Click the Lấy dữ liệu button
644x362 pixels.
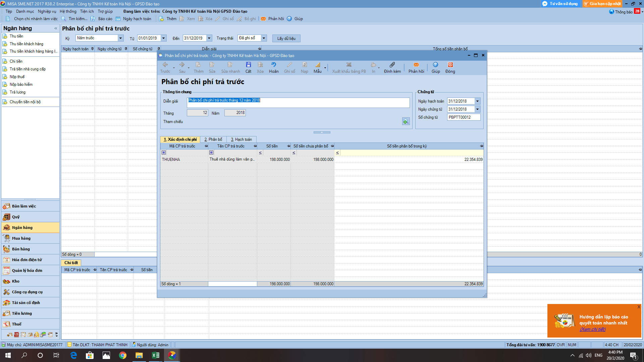point(286,39)
